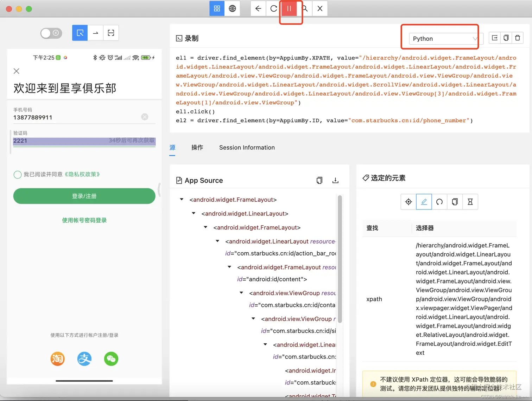Switch to native app mode grid icon
Screen dimensions: 532x401
[217, 8]
